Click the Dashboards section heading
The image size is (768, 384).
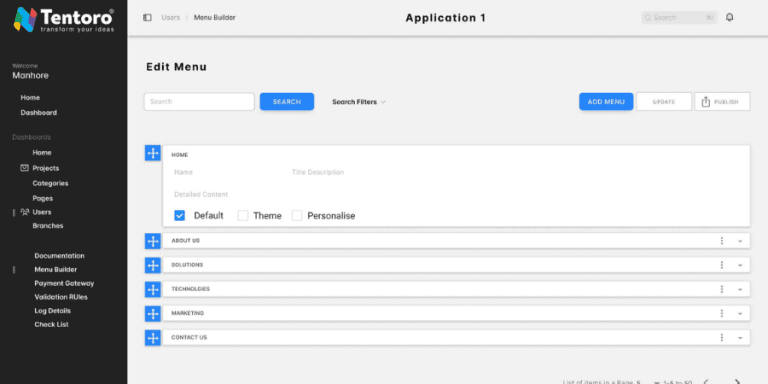pyautogui.click(x=31, y=137)
